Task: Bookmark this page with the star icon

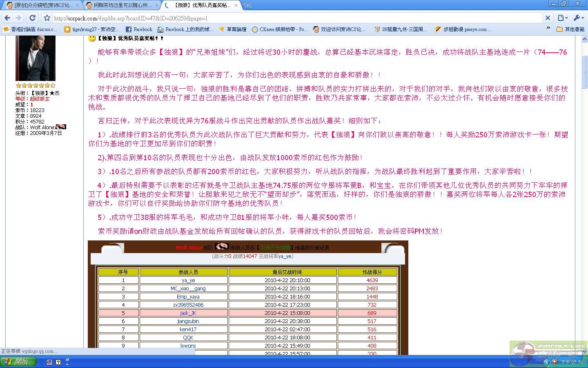Action: point(47,18)
